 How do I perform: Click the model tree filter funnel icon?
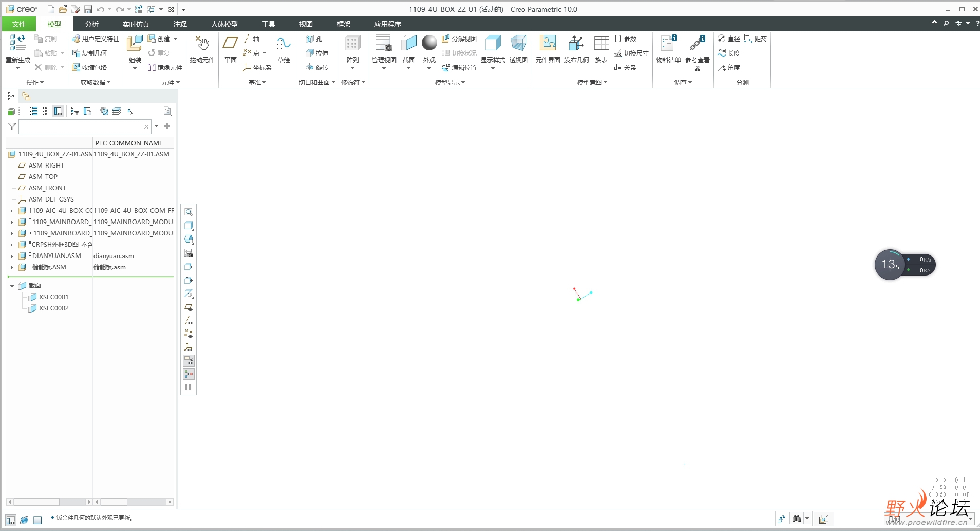[x=12, y=126]
